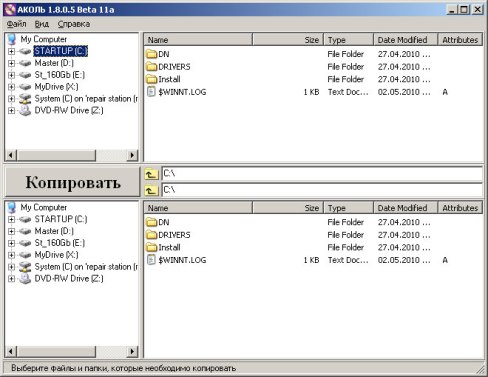Image resolution: width=488 pixels, height=377 pixels.
Task: Click the Install folder icon in the lower file list
Action: pos(151,247)
